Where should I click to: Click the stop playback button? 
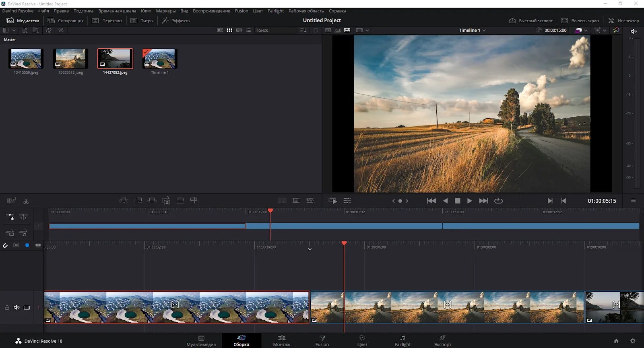(457, 201)
